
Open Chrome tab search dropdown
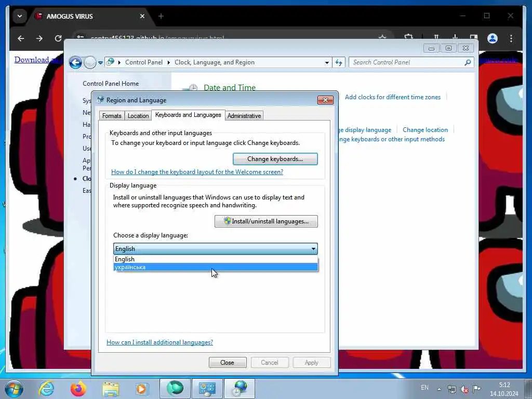tap(20, 16)
